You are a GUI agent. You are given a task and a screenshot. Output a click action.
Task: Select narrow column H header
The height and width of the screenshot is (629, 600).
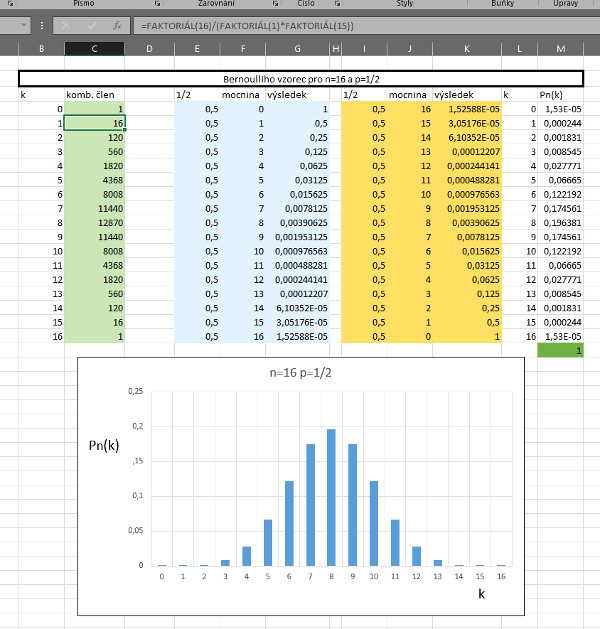[x=335, y=49]
